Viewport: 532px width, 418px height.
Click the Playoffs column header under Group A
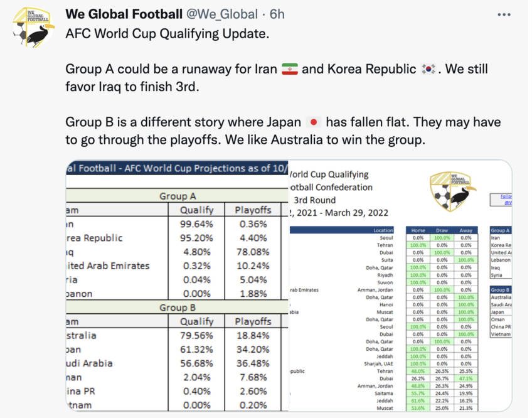pyautogui.click(x=253, y=210)
